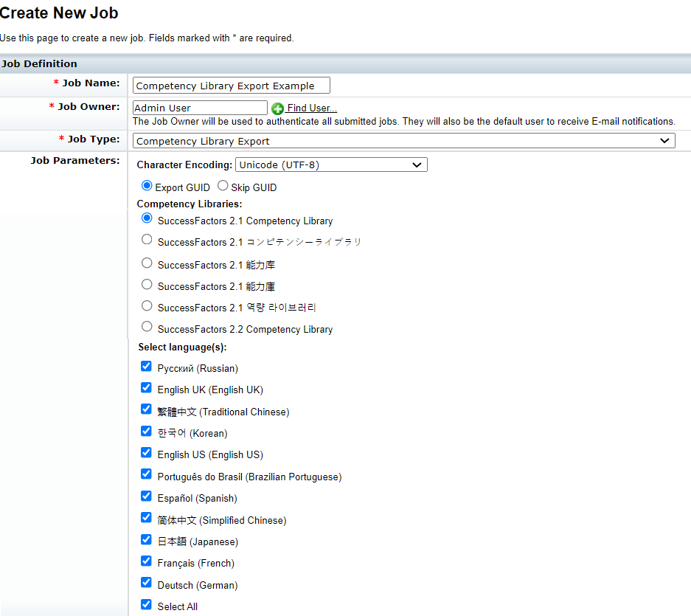Click the Job Owner input field
The width and height of the screenshot is (691, 616).
200,108
